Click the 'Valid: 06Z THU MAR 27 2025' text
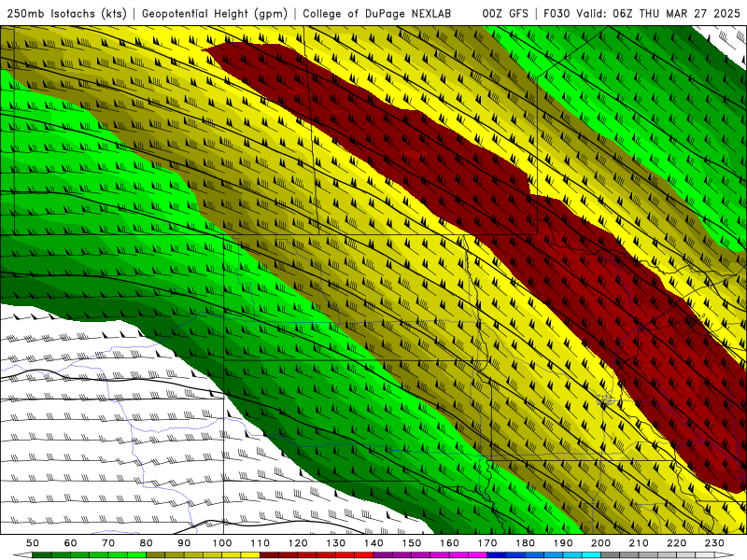The image size is (747, 560). coord(658,14)
